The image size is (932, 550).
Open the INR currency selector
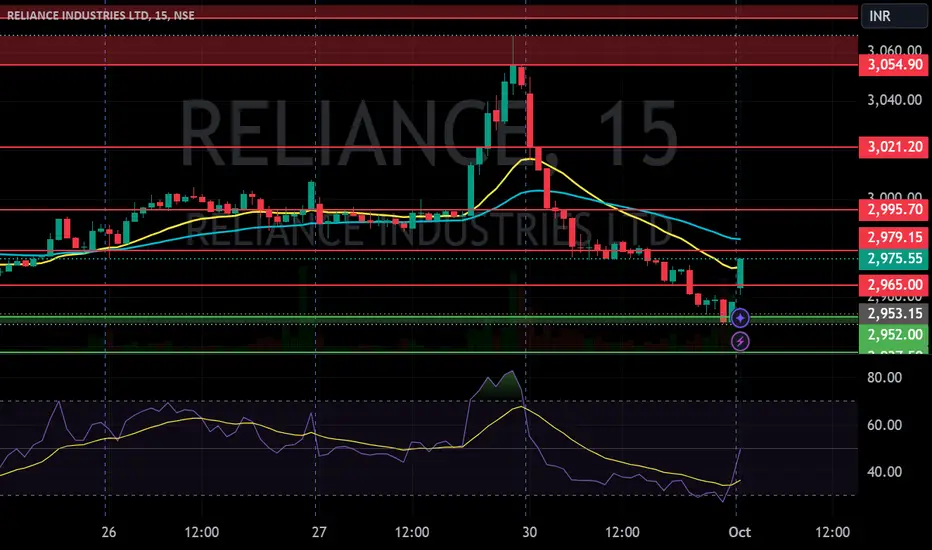click(894, 16)
